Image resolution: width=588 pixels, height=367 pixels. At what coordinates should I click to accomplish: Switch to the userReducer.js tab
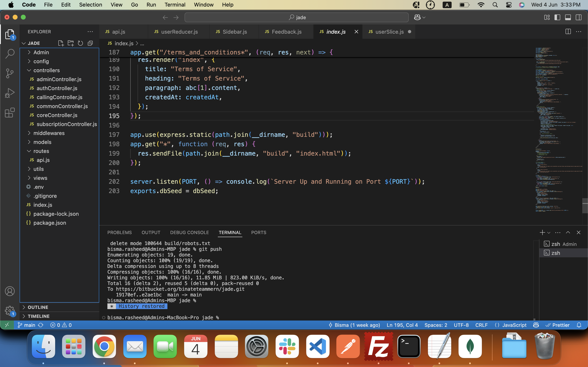pyautogui.click(x=179, y=32)
